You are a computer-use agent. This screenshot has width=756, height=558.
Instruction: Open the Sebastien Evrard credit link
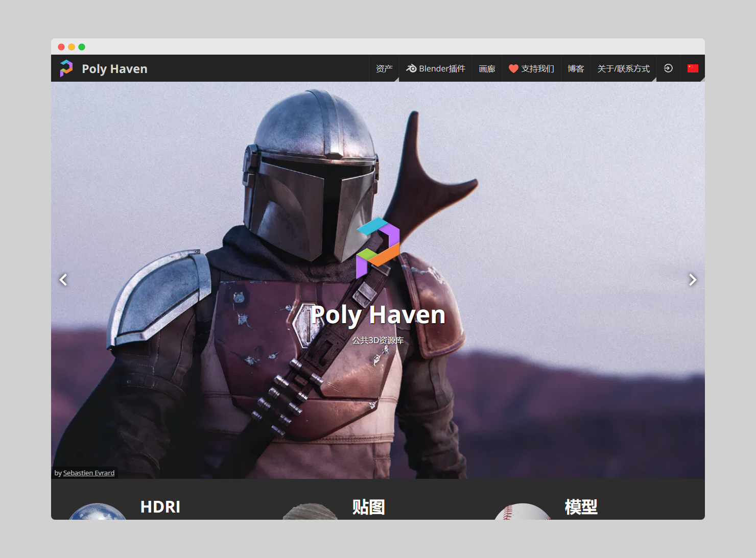(x=89, y=473)
